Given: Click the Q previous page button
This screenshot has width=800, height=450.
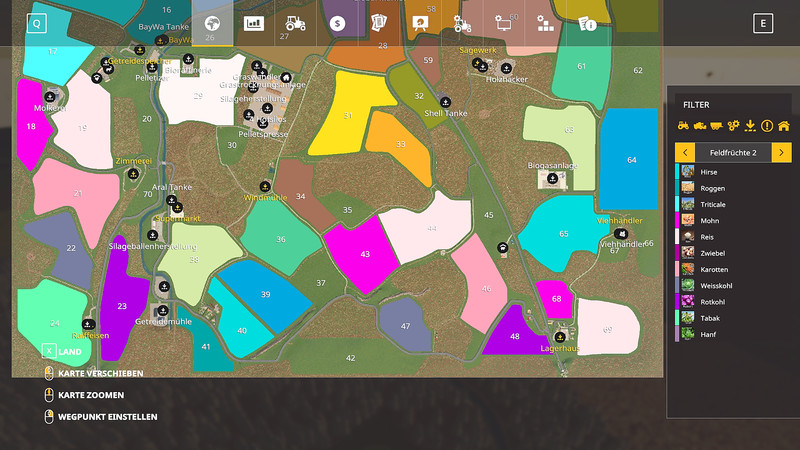Looking at the screenshot, I should [37, 23].
